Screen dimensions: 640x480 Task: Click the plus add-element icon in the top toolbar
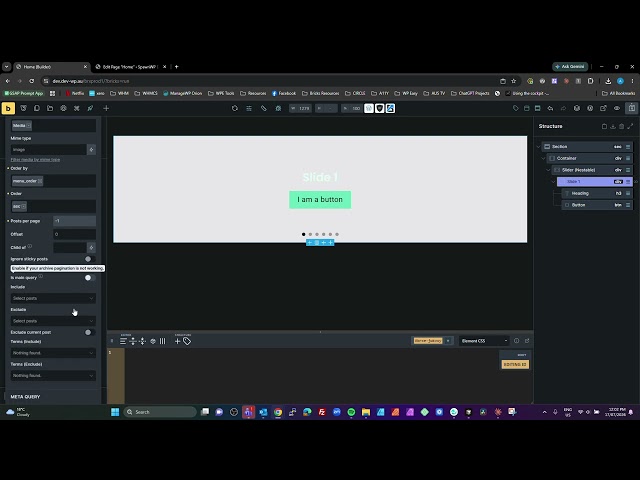(x=106, y=108)
